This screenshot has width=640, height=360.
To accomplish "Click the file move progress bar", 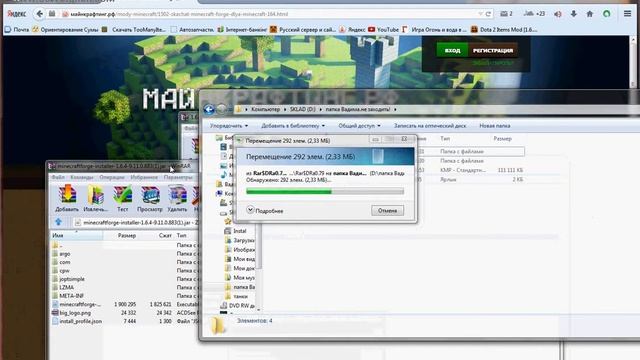I will click(325, 191).
